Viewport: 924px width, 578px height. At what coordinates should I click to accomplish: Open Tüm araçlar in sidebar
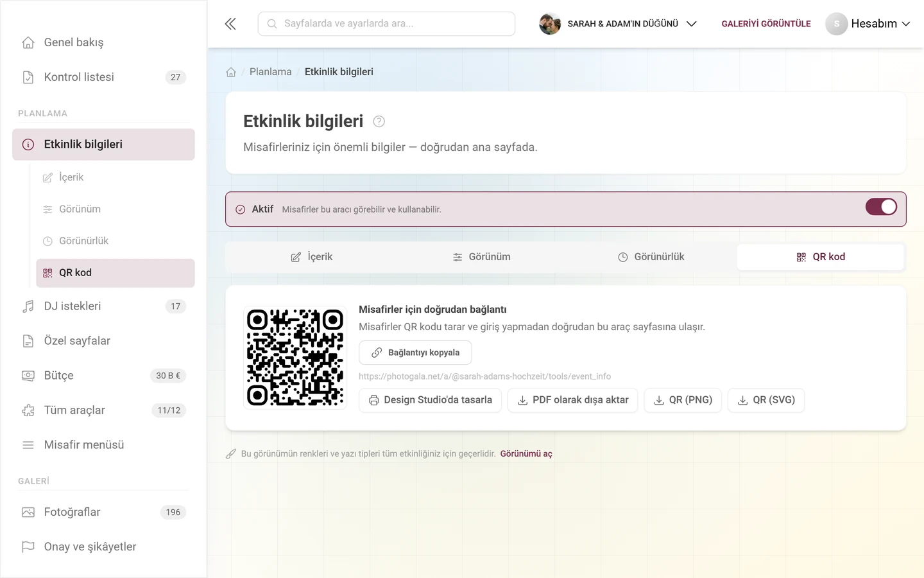coord(103,410)
